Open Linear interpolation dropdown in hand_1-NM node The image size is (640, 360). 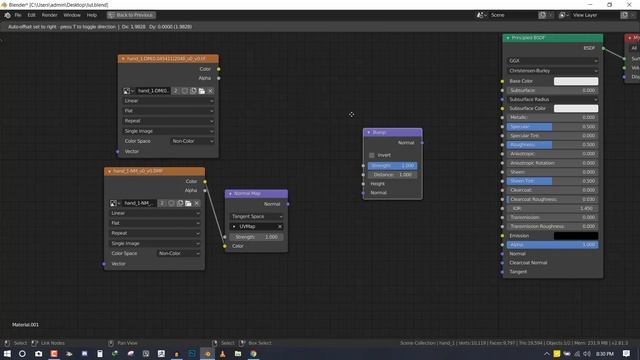(155, 213)
